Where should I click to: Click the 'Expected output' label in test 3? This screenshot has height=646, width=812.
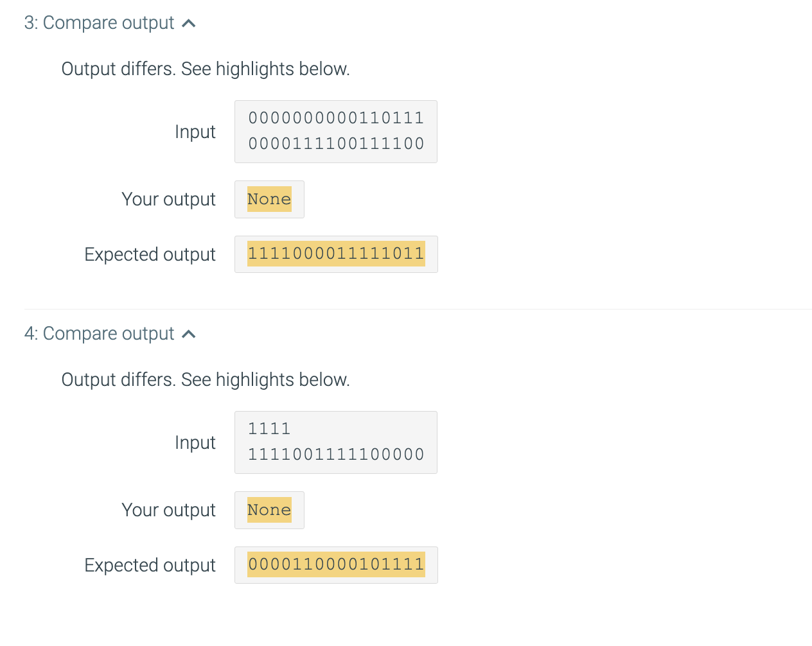click(150, 254)
